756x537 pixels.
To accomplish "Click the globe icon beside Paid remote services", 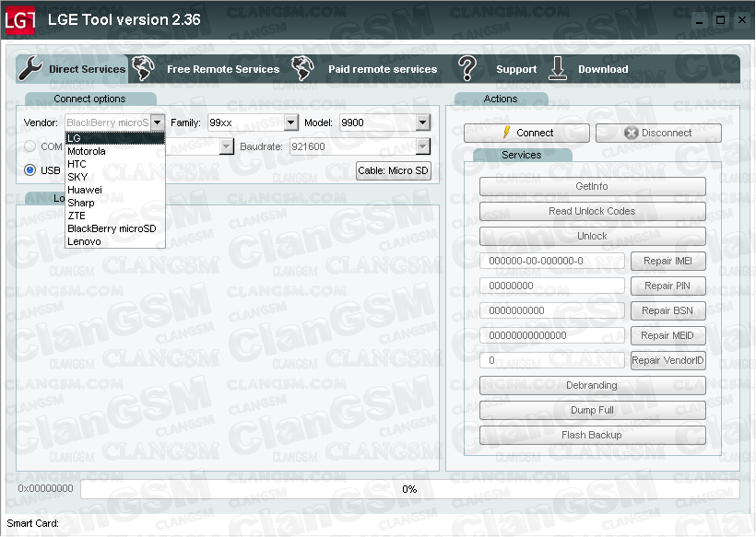I will tap(302, 68).
